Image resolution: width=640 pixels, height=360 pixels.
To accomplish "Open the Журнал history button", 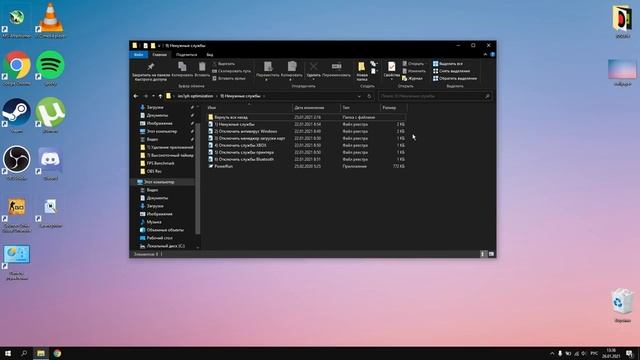I will click(413, 78).
